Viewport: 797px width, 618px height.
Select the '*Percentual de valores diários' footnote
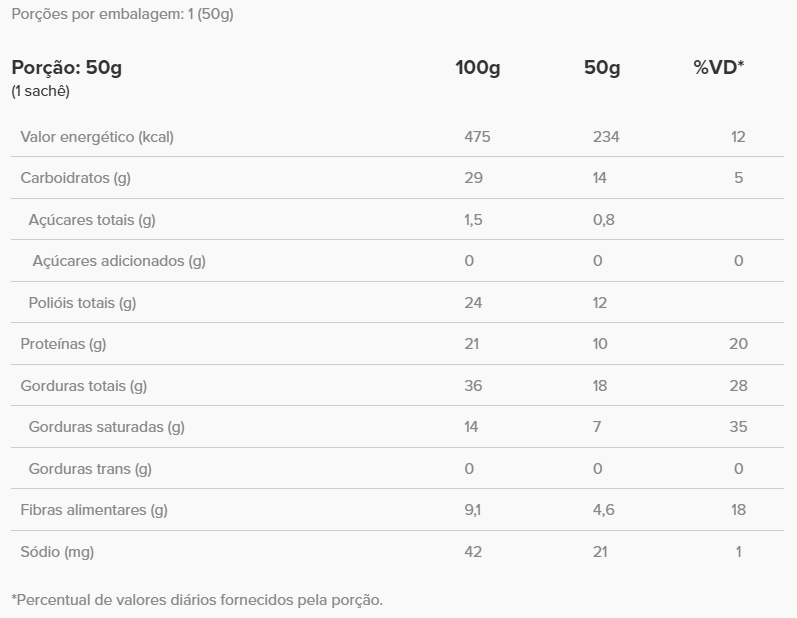click(197, 600)
